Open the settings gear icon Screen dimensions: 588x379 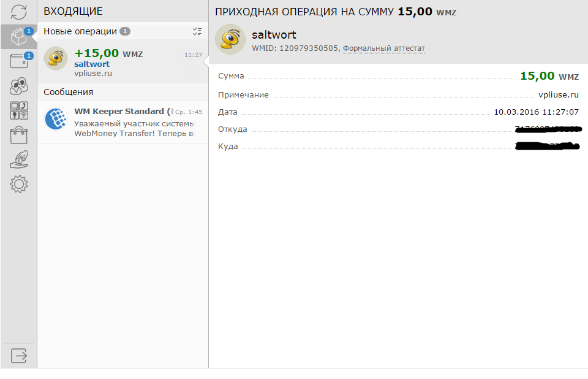pyautogui.click(x=19, y=184)
